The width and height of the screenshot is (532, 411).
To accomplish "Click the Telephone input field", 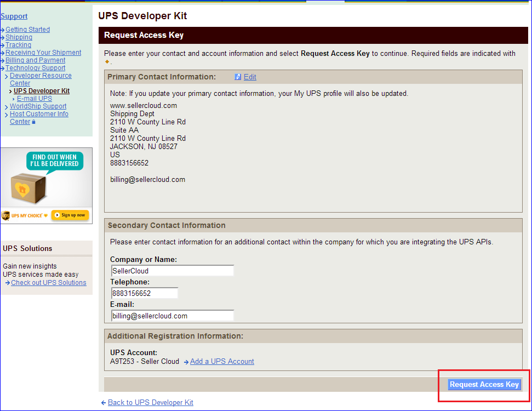I will (x=145, y=293).
